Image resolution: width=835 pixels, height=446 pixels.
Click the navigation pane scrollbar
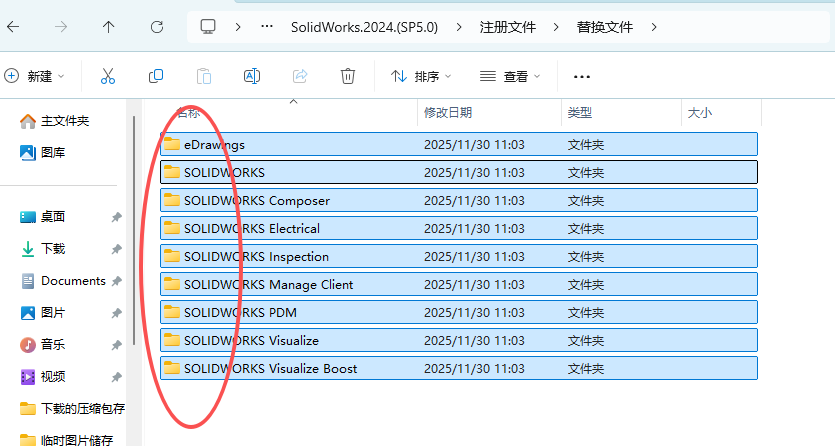(x=134, y=230)
